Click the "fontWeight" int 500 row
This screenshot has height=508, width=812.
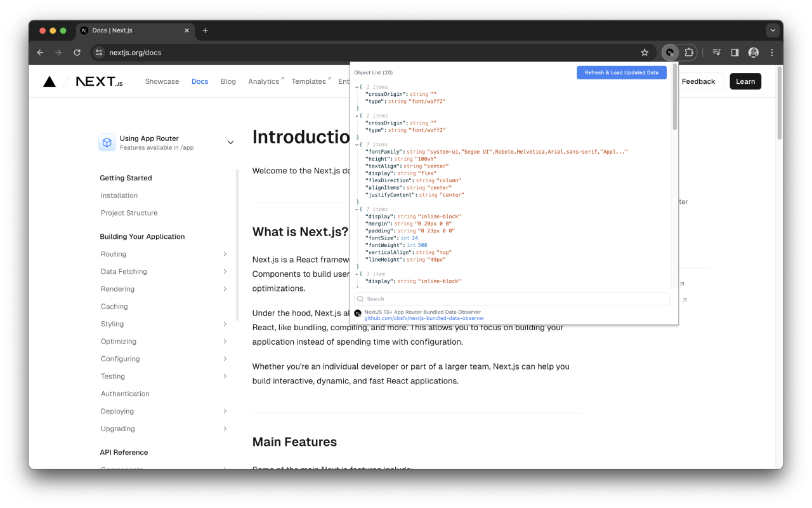(396, 245)
